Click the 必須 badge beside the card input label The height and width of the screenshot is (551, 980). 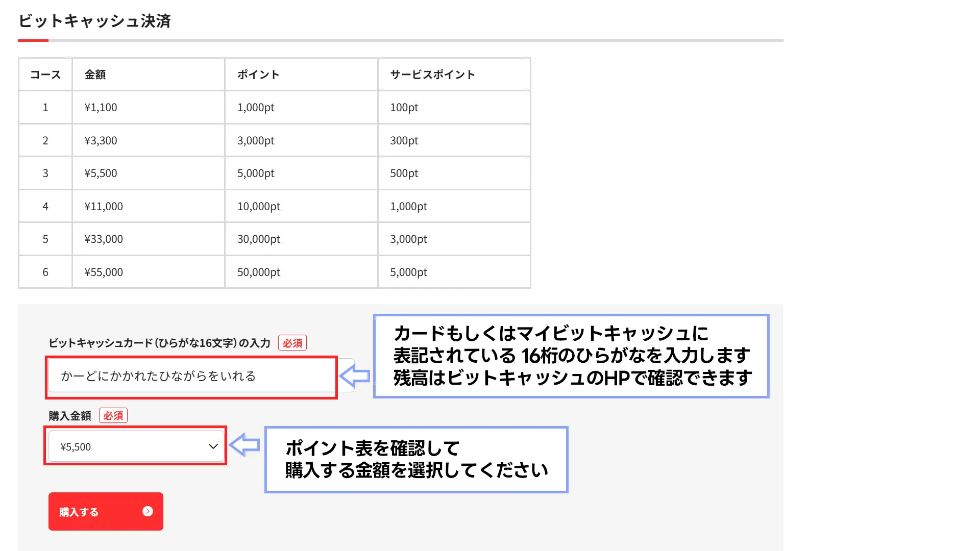tap(292, 343)
